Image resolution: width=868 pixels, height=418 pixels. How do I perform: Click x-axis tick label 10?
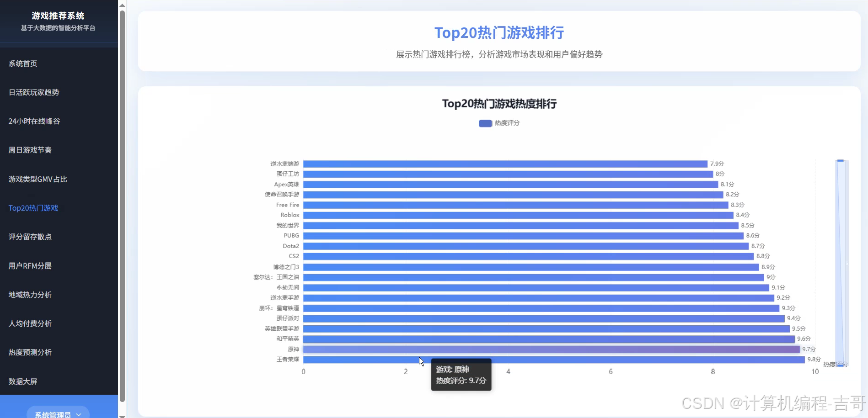click(x=815, y=372)
